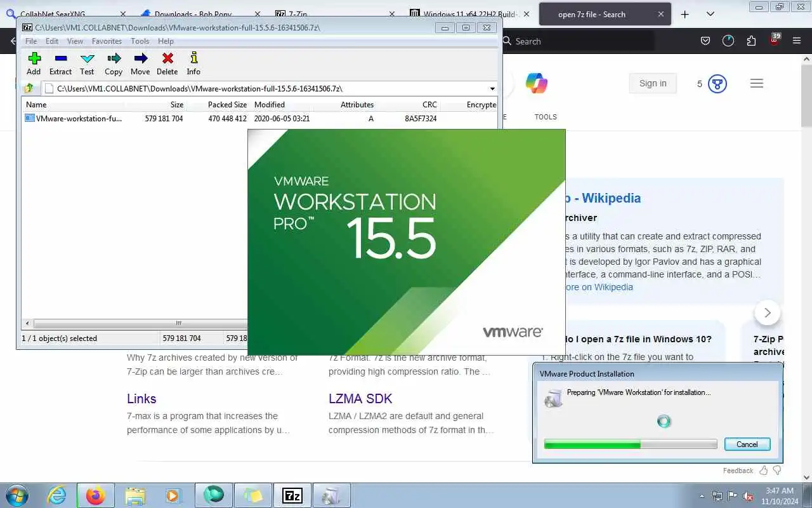Open the Links result heading
Screen dimensions: 812x508
pyautogui.click(x=141, y=399)
